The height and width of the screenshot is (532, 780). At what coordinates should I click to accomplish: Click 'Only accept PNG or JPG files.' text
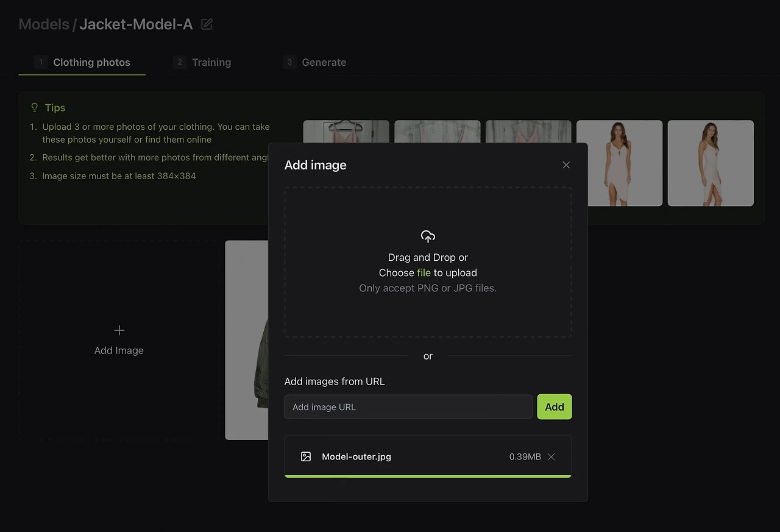click(428, 288)
